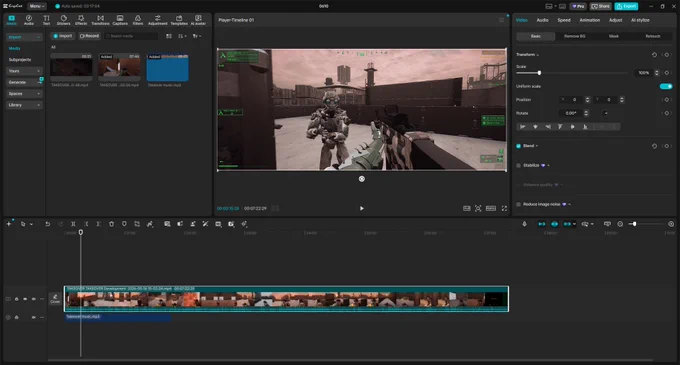
Task: Expand the Library section in sidebar
Action: (24, 105)
